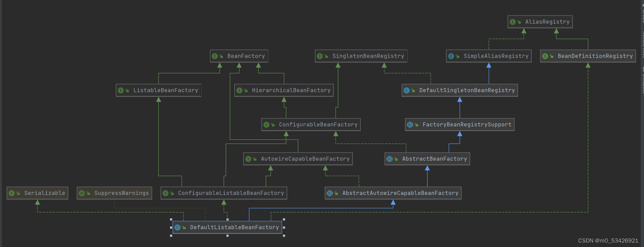Click the ListableBeanFactory interface icon
The width and height of the screenshot is (644, 247).
click(121, 90)
